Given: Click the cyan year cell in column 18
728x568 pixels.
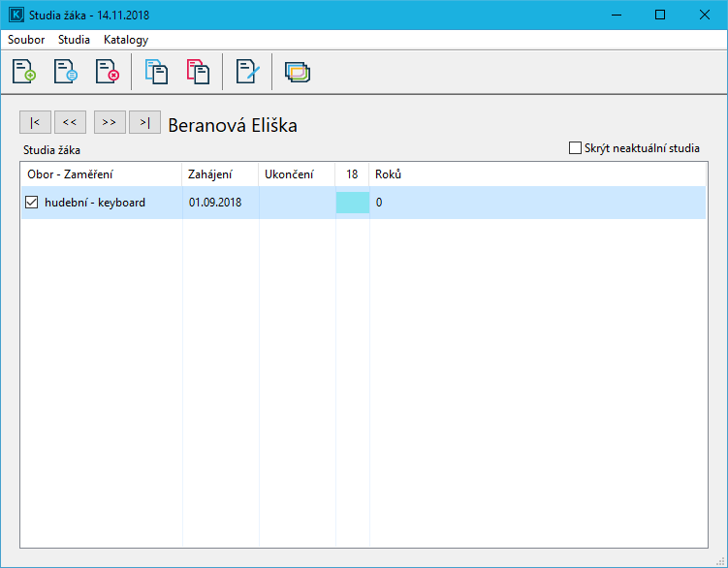Looking at the screenshot, I should pyautogui.click(x=352, y=203).
